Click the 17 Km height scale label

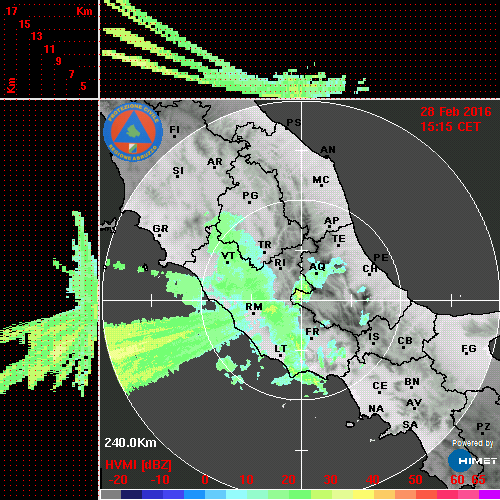coord(11,11)
